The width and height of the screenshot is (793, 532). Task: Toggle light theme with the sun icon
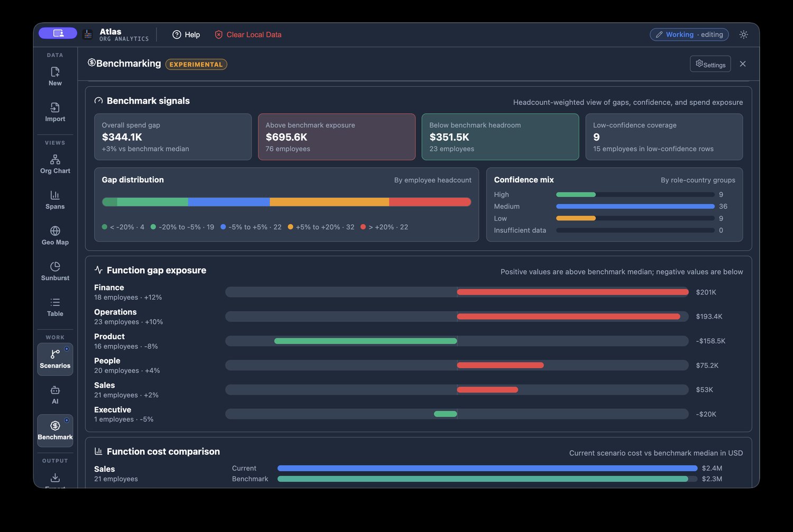pyautogui.click(x=744, y=34)
